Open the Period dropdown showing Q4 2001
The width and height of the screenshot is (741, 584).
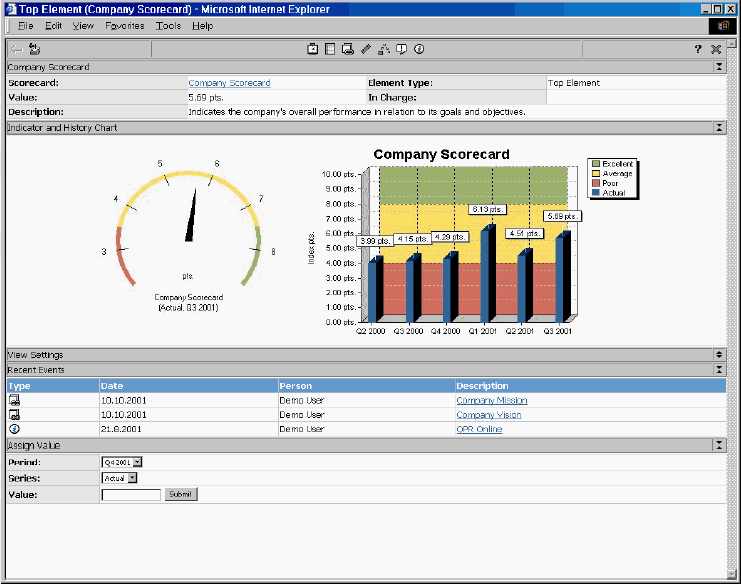pyautogui.click(x=137, y=462)
